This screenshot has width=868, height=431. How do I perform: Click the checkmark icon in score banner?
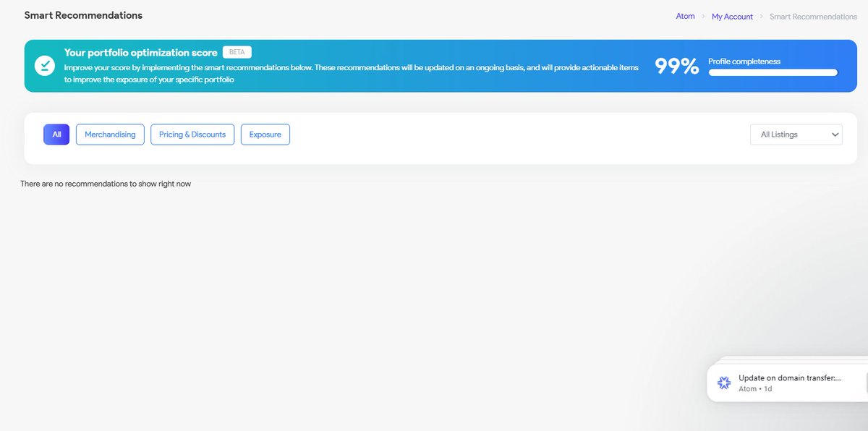pyautogui.click(x=45, y=66)
